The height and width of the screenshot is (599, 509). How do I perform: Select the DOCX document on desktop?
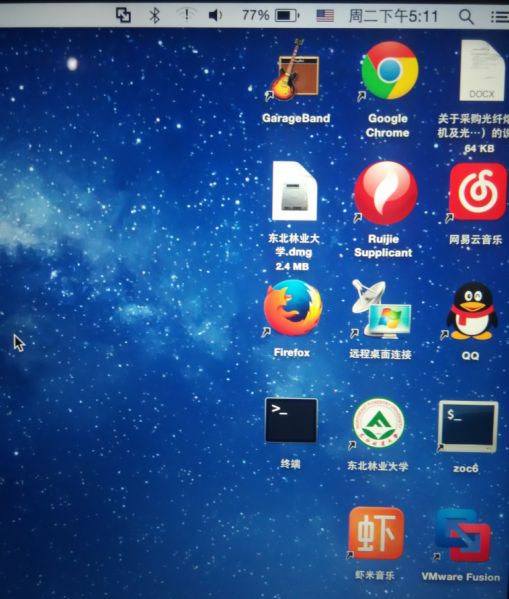tap(482, 71)
